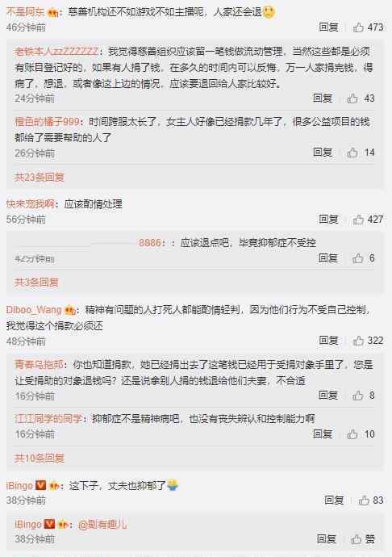Expand 共3条回复 replies
Screen dimensions: 392x557
click(36, 283)
